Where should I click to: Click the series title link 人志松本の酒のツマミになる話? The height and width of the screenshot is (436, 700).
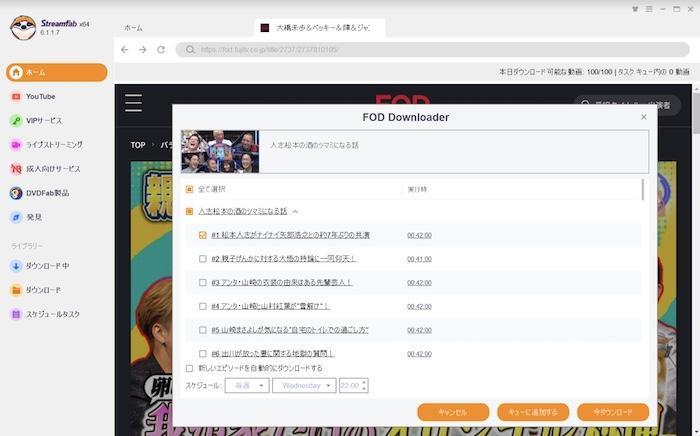click(242, 211)
